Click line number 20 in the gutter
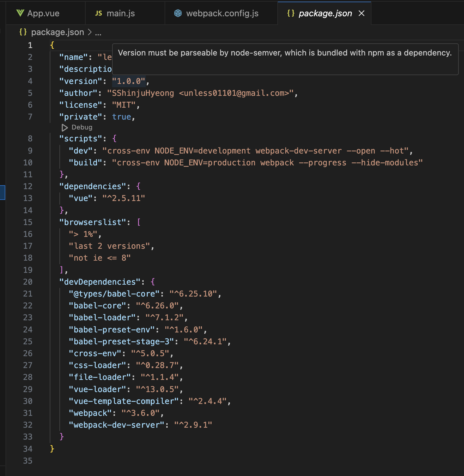This screenshot has height=476, width=464. tap(28, 282)
